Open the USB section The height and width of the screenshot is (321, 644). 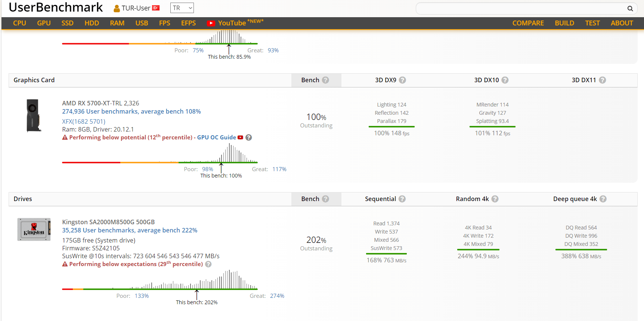(x=142, y=23)
